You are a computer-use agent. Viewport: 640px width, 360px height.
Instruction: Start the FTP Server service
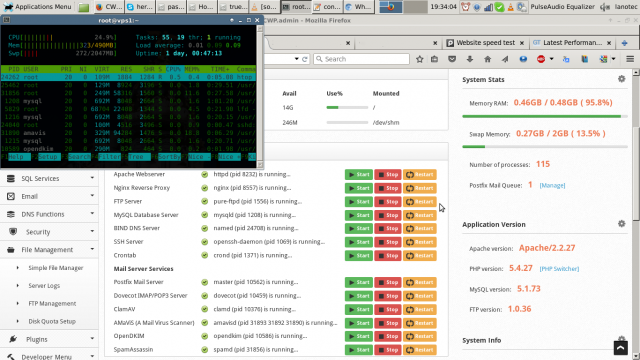[x=359, y=202]
